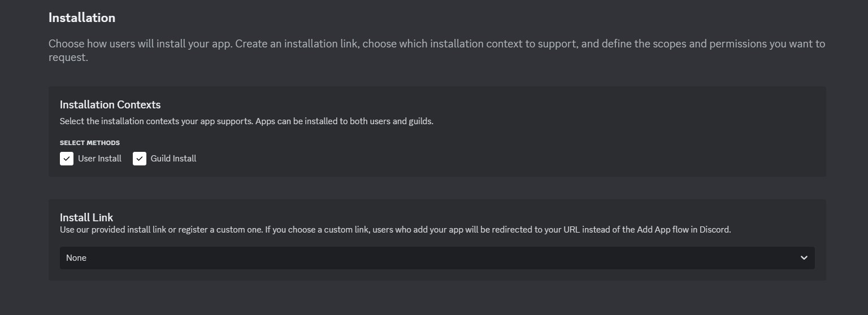The image size is (868, 315).
Task: Click the SELECT METHODS label
Action: [90, 143]
